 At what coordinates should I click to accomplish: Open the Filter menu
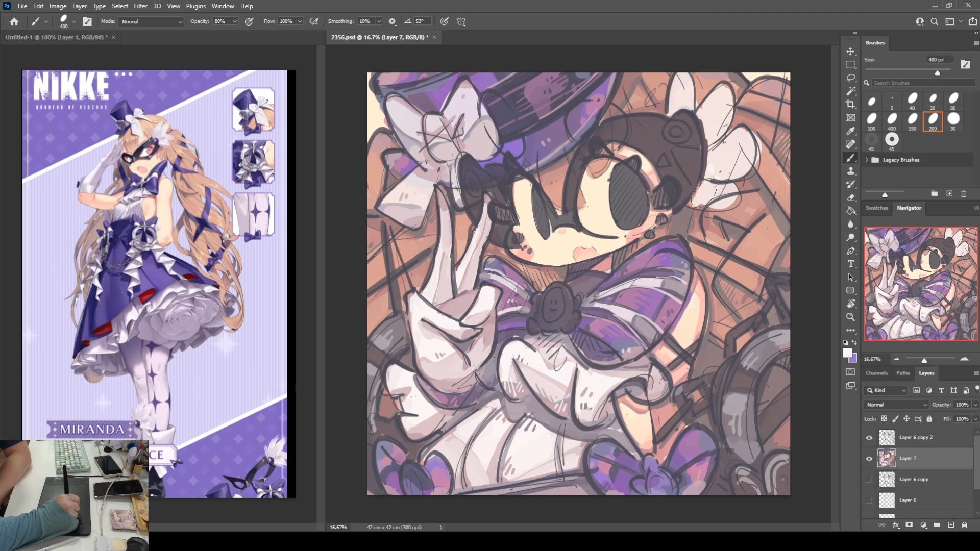tap(140, 6)
